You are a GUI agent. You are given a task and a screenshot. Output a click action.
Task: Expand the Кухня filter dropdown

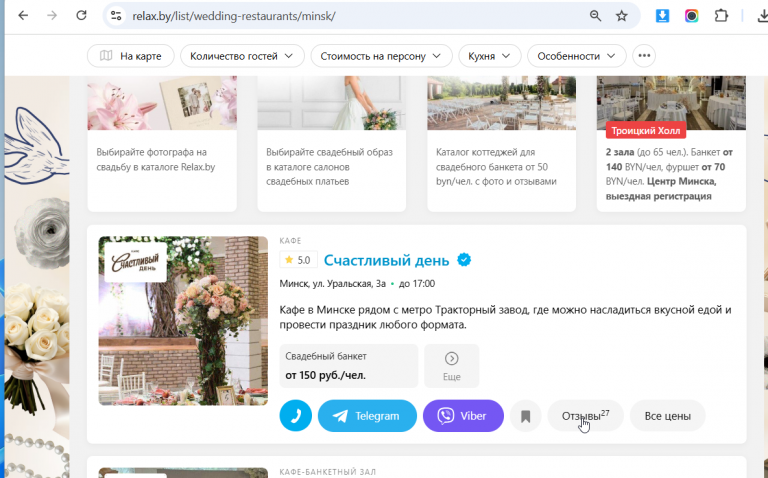pos(490,56)
